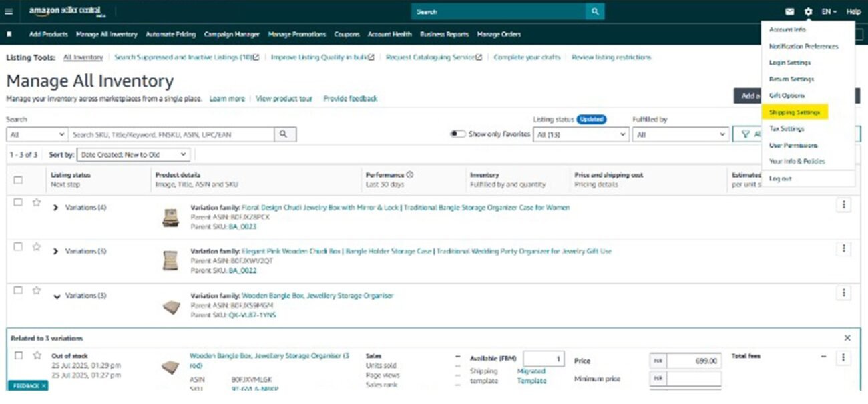Screen dimensions: 868x404
Task: Open the Fulfilled by All dropdown
Action: (x=680, y=134)
